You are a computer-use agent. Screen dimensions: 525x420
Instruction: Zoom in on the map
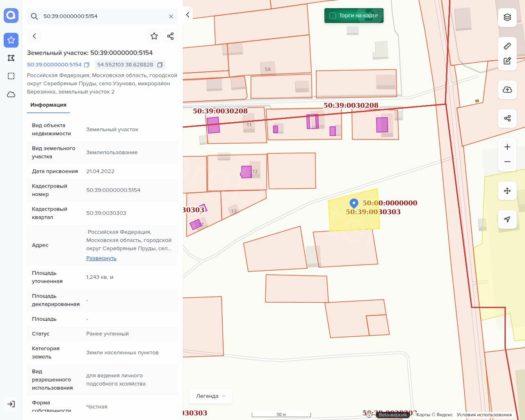tap(507, 147)
